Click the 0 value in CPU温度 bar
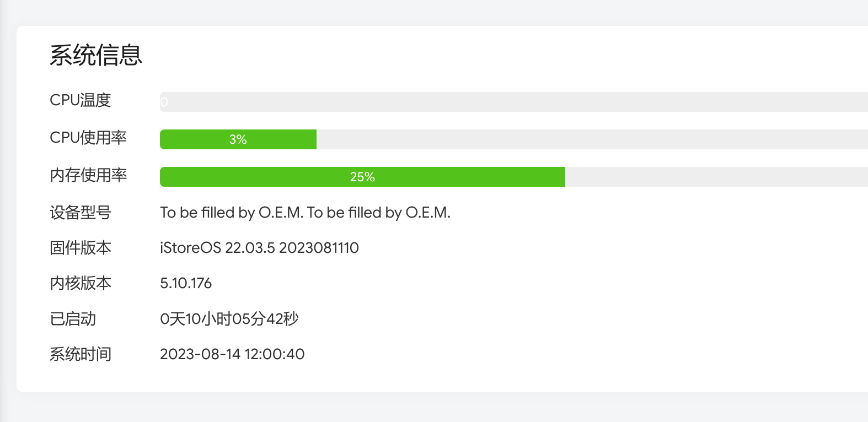Viewport: 868px width, 422px height. click(x=164, y=102)
